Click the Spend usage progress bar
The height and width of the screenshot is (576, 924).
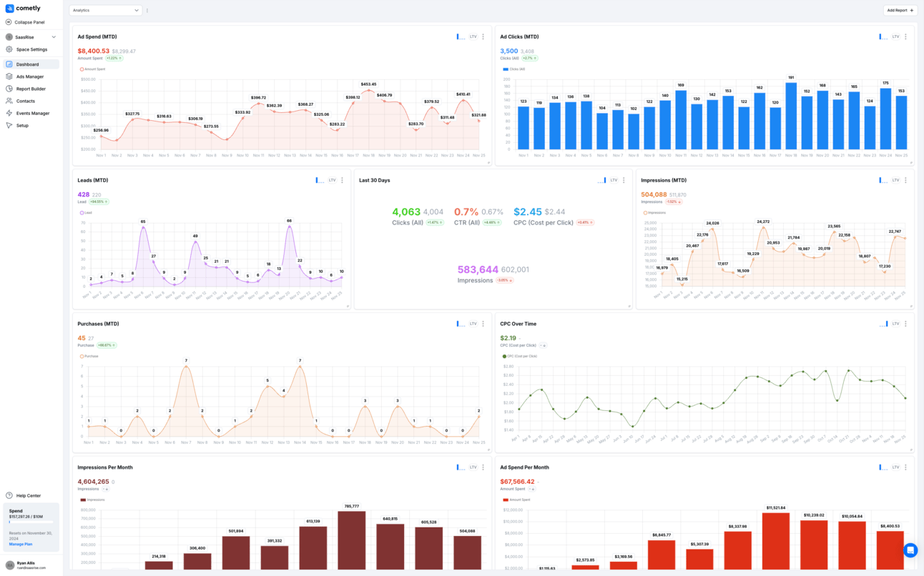click(x=31, y=522)
